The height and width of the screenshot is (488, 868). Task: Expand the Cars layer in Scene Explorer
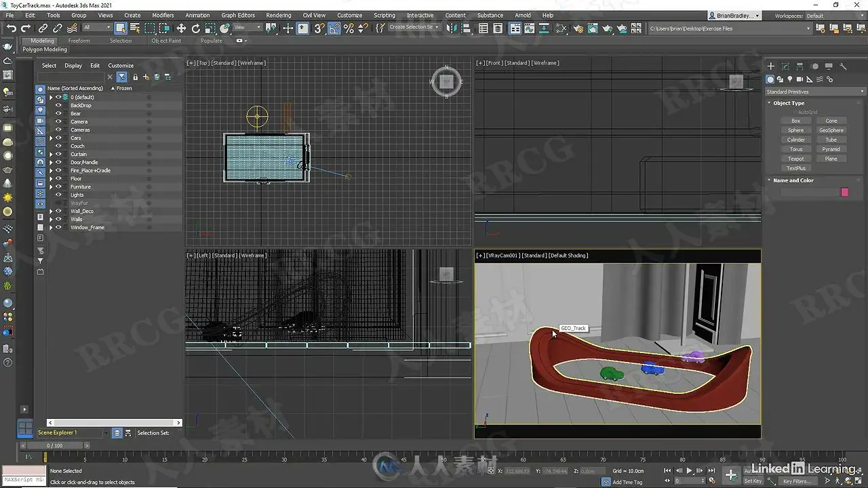click(51, 138)
